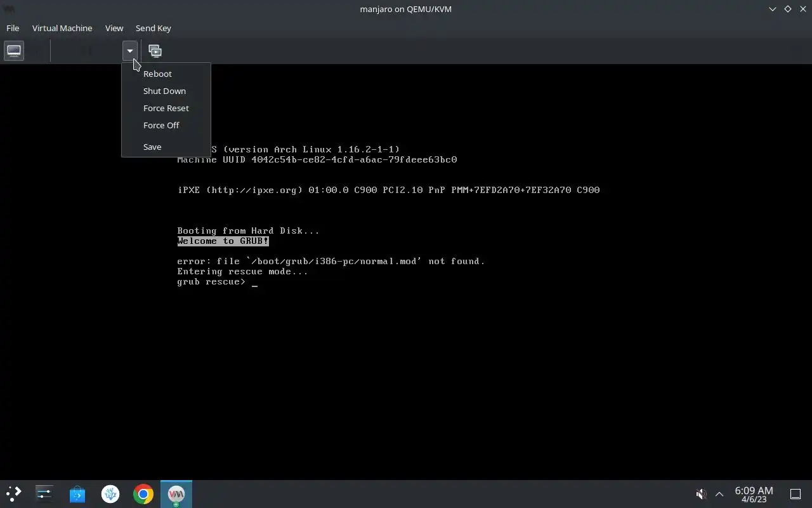Click the 'grub rescue>' prompt line

pos(211,282)
